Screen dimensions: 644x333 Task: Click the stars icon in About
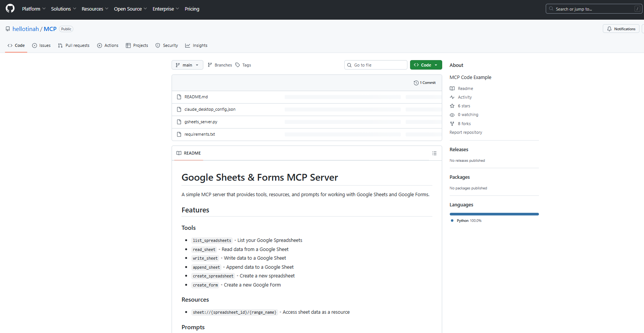click(x=452, y=106)
